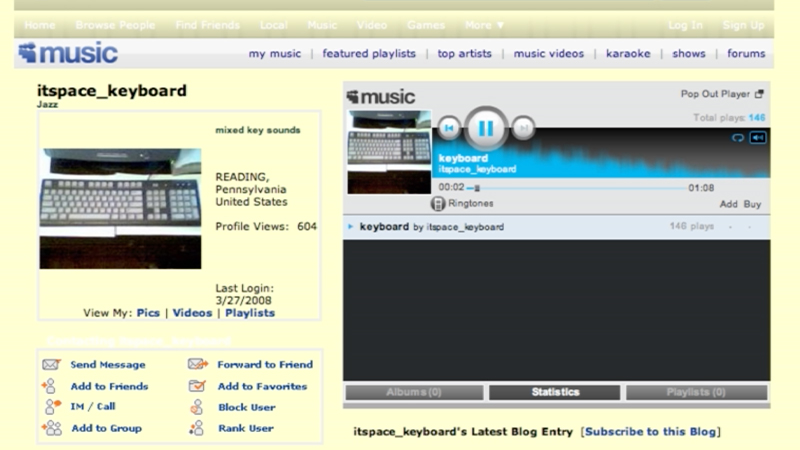Click Block User link
800x450 pixels.
click(x=246, y=407)
